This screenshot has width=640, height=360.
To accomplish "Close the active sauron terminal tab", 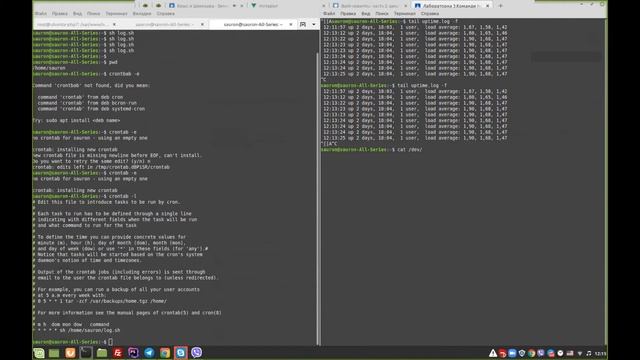I will (x=291, y=24).
